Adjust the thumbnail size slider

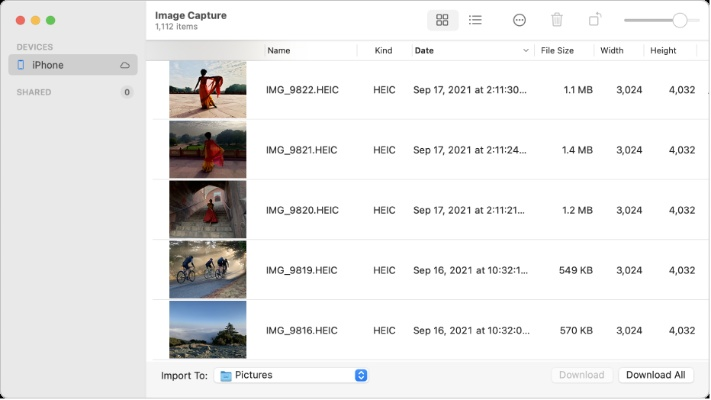tap(680, 20)
